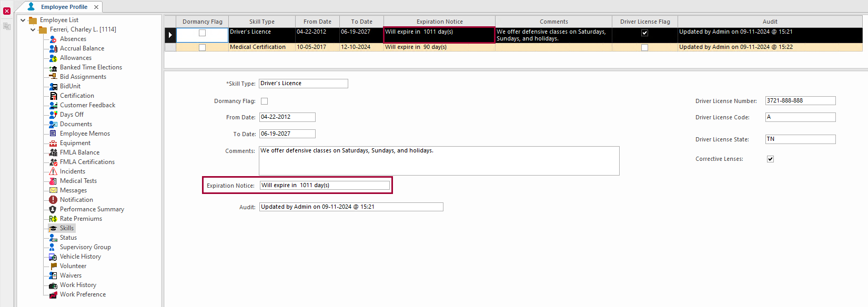Select Supervisory Group icon
Viewport: 868px width, 307px height.
pyautogui.click(x=53, y=247)
